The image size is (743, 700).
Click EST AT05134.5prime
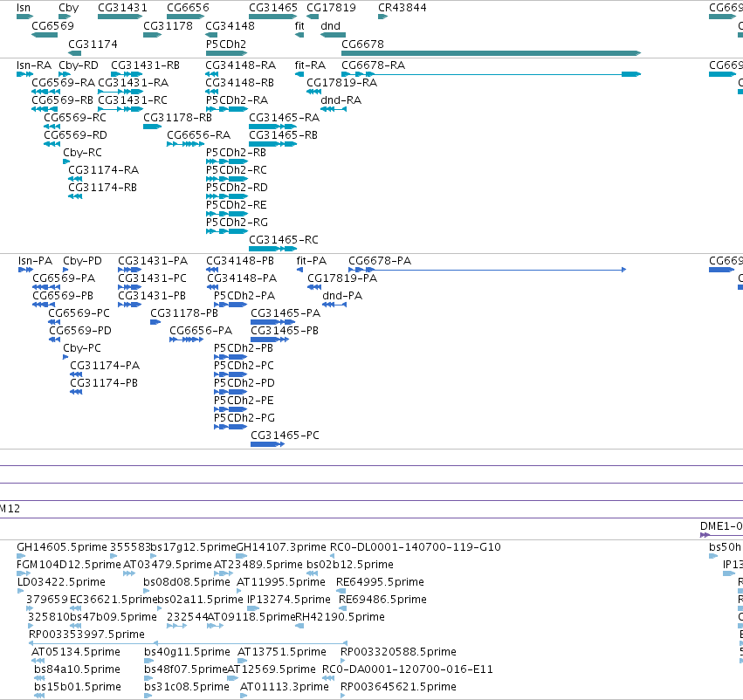[76, 652]
